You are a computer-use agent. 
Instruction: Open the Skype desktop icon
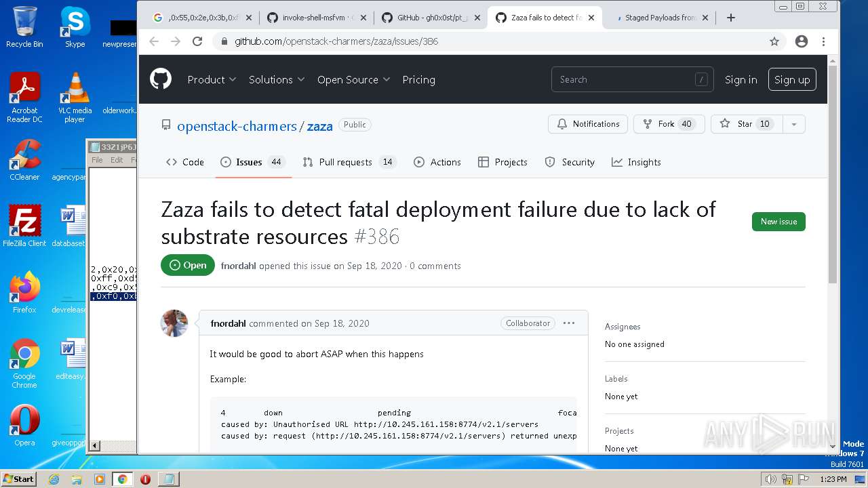[x=75, y=27]
